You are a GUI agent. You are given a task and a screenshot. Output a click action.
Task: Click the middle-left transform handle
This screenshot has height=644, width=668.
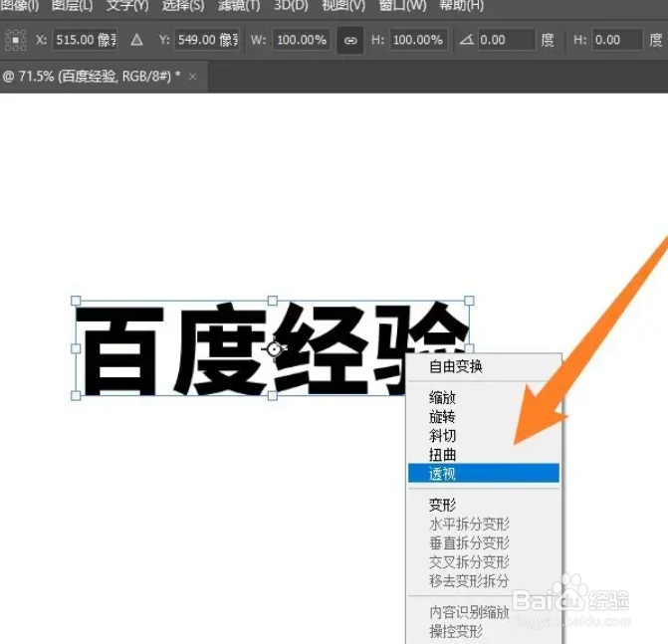76,348
